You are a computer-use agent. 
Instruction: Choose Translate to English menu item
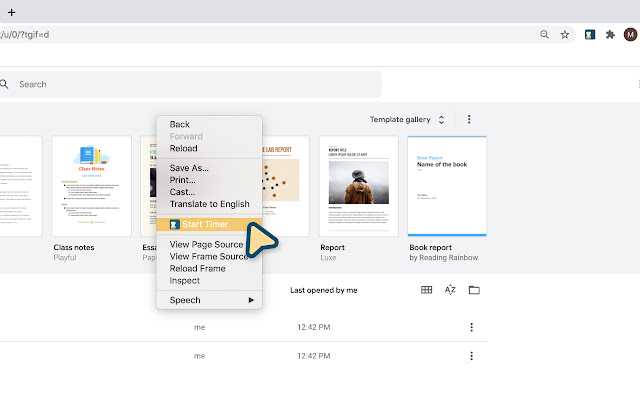(x=209, y=204)
